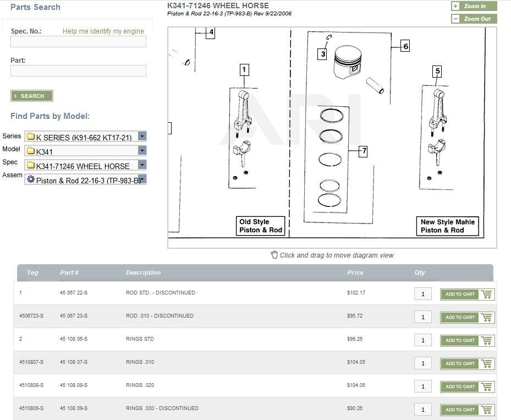This screenshot has width=511, height=420.
Task: Click price $102.17
Action: pos(356,293)
